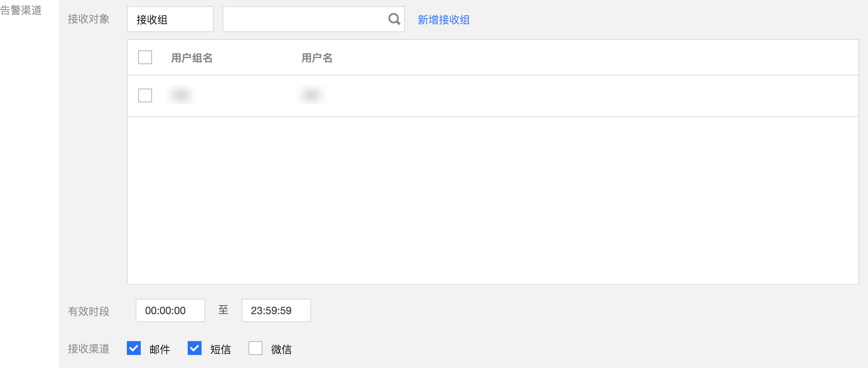The height and width of the screenshot is (368, 868).
Task: Open the 接收组 dropdown
Action: (x=170, y=19)
